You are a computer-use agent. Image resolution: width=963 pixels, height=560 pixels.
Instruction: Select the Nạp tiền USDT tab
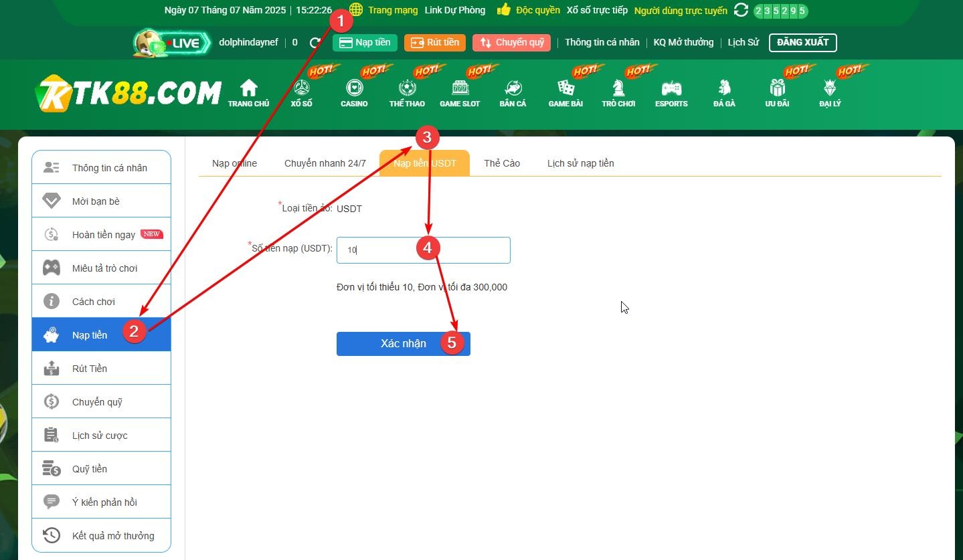tap(424, 163)
